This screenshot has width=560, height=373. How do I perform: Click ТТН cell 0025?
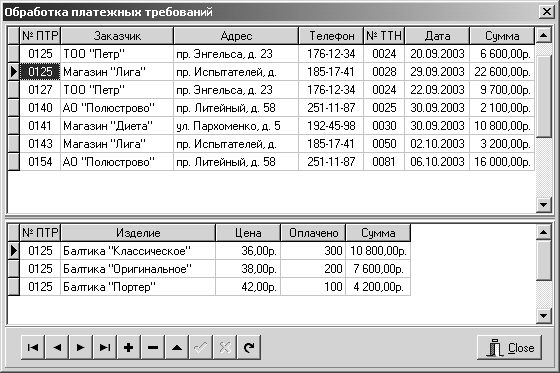pyautogui.click(x=384, y=108)
